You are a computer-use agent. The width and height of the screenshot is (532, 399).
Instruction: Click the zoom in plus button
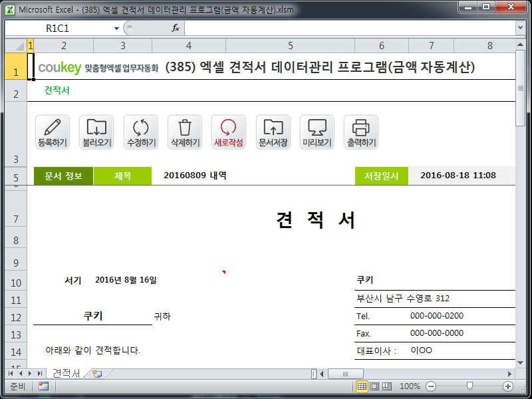(x=508, y=386)
